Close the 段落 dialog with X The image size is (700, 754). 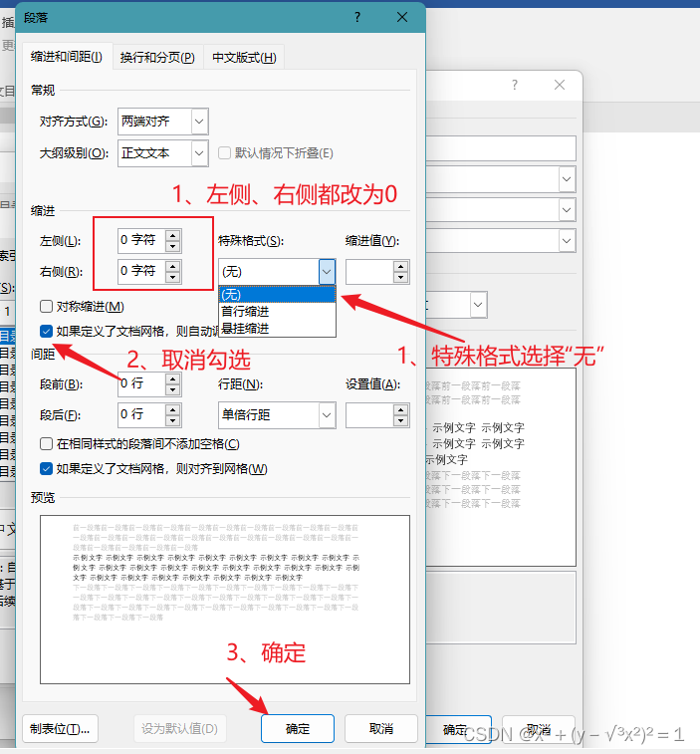pos(402,18)
